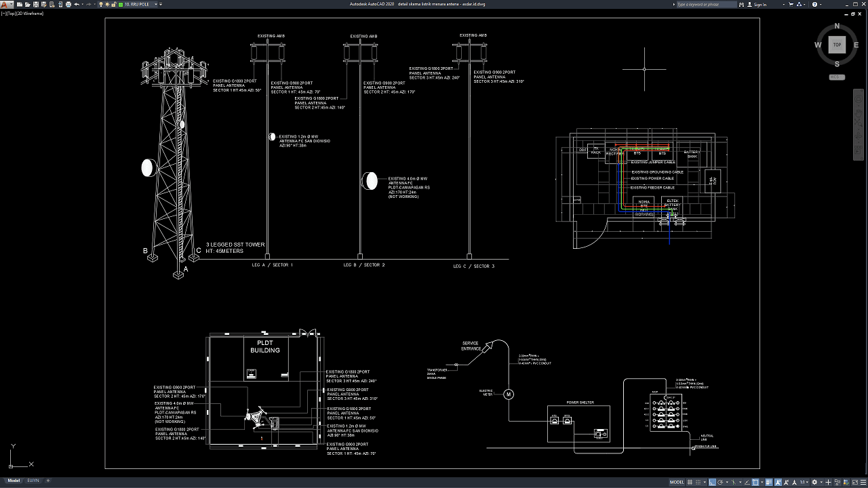
Task: Expand the WCS dropdown below the ViewCube
Action: point(837,77)
